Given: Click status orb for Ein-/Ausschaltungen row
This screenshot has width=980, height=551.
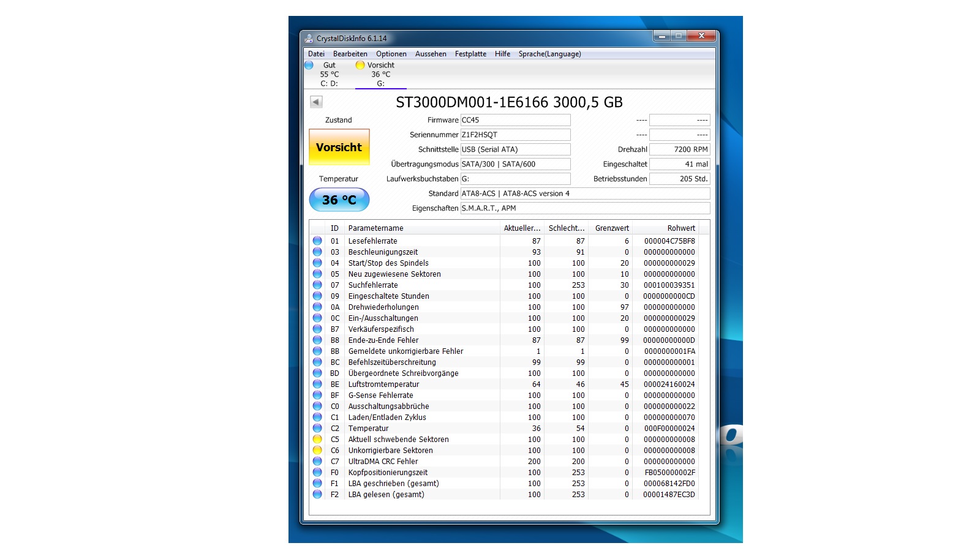Looking at the screenshot, I should tap(317, 318).
